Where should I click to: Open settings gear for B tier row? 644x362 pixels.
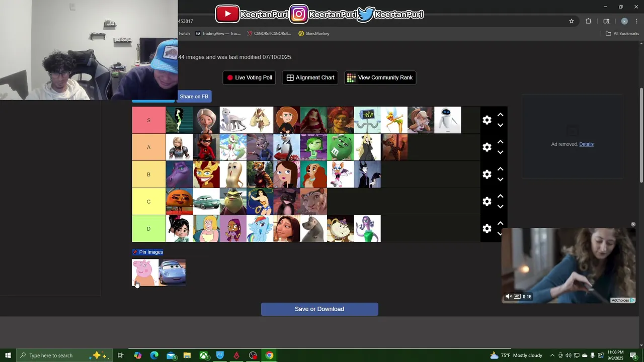[487, 174]
